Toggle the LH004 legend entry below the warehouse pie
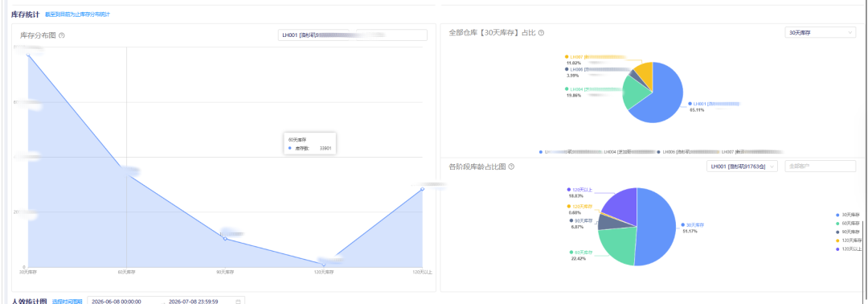 pos(627,151)
